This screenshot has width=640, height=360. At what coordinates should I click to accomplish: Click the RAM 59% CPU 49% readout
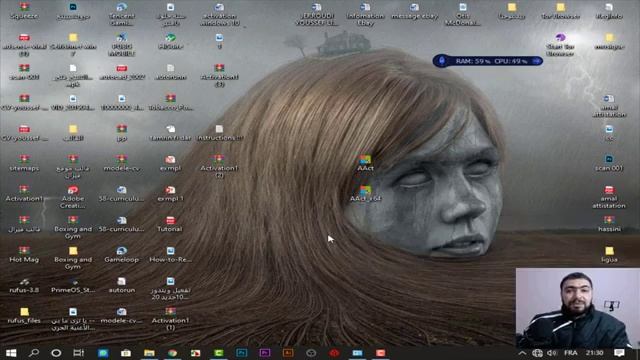(x=491, y=61)
